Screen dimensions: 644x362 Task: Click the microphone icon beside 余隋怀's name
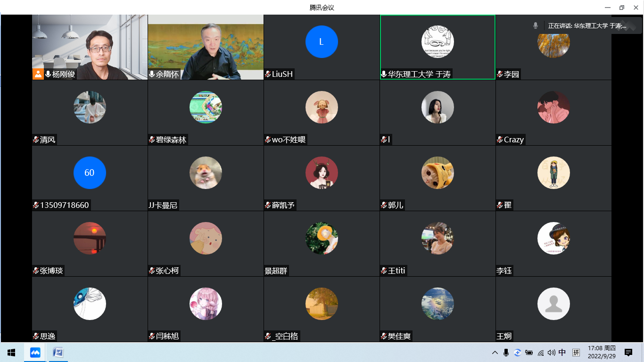pyautogui.click(x=152, y=74)
